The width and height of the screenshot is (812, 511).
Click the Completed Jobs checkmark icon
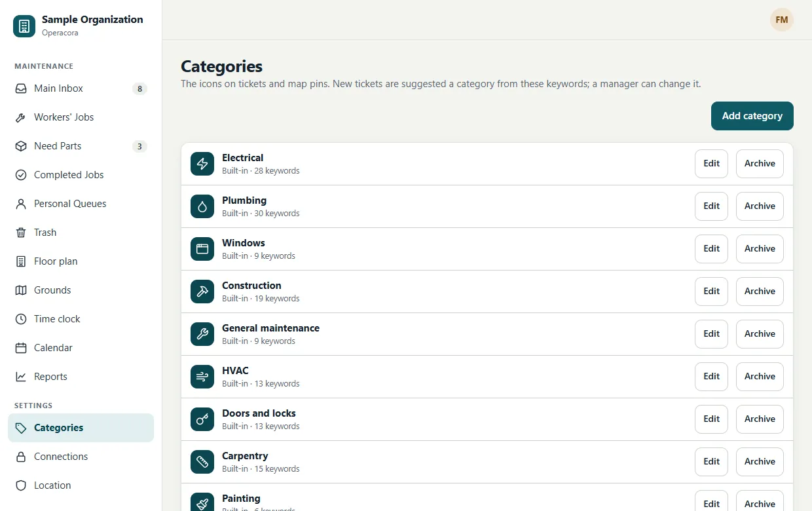(21, 175)
